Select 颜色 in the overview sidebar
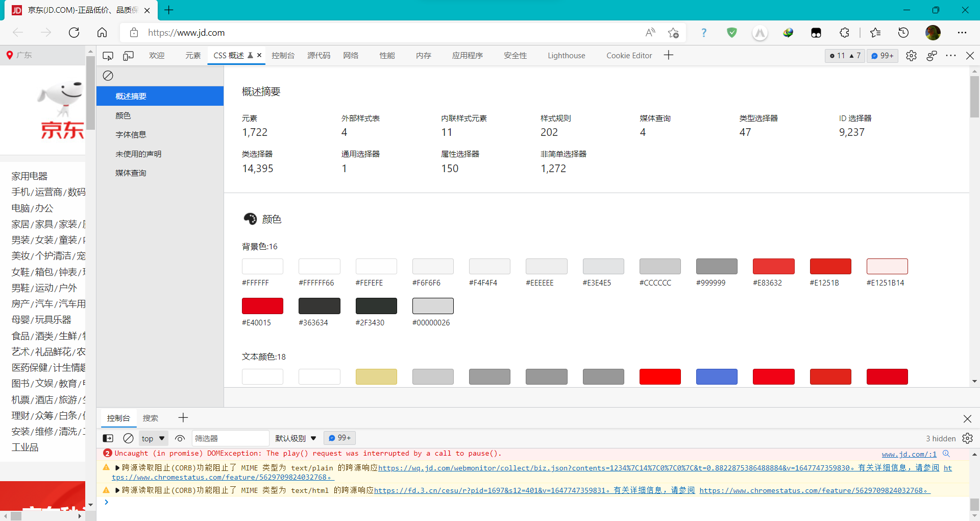Image resolution: width=980 pixels, height=521 pixels. tap(160, 116)
